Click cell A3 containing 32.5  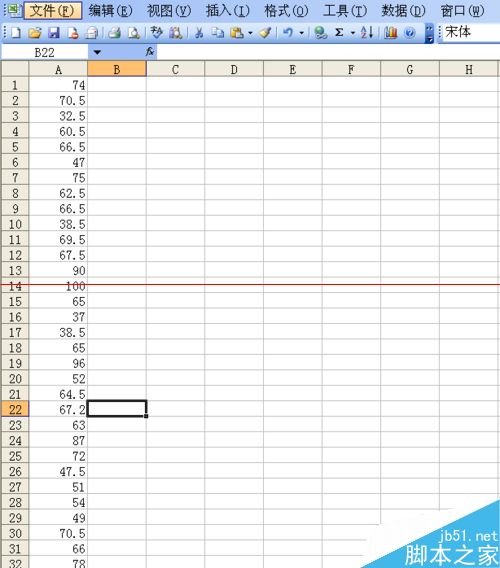pos(58,116)
